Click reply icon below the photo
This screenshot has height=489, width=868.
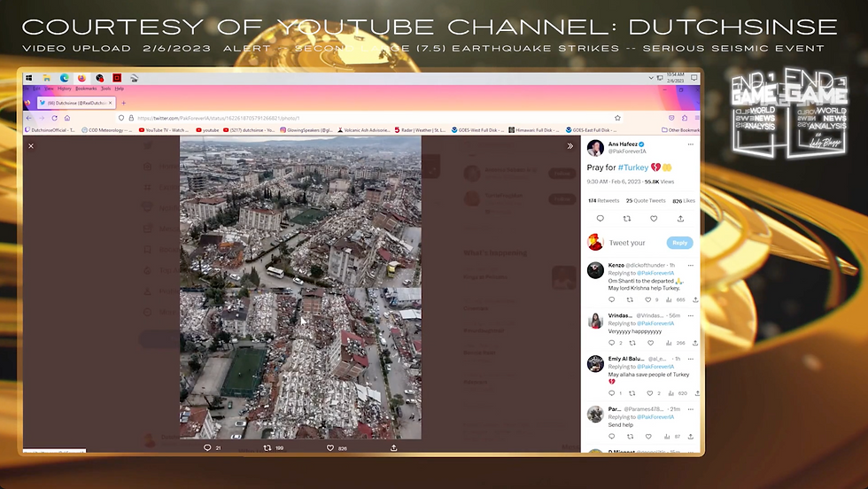(207, 447)
